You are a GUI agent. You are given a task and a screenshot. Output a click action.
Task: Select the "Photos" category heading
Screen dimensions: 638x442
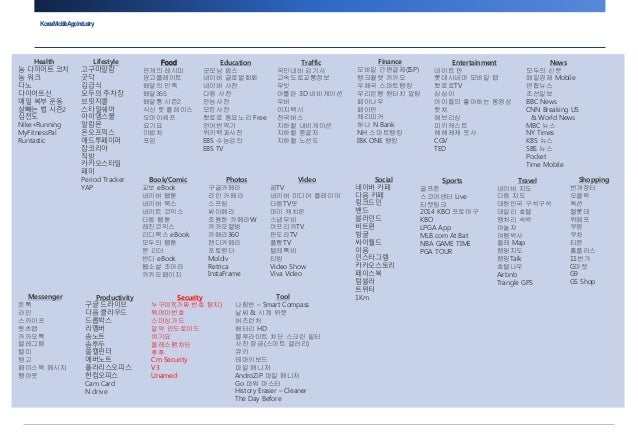click(236, 179)
